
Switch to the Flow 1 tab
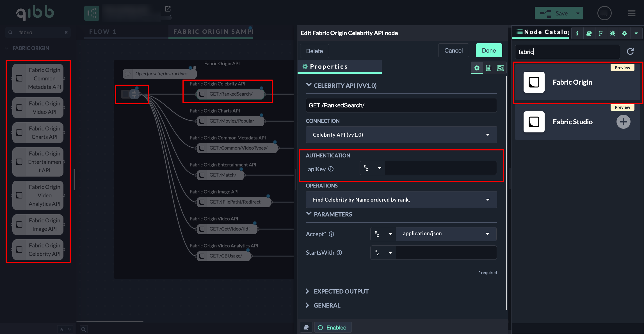[x=103, y=31]
